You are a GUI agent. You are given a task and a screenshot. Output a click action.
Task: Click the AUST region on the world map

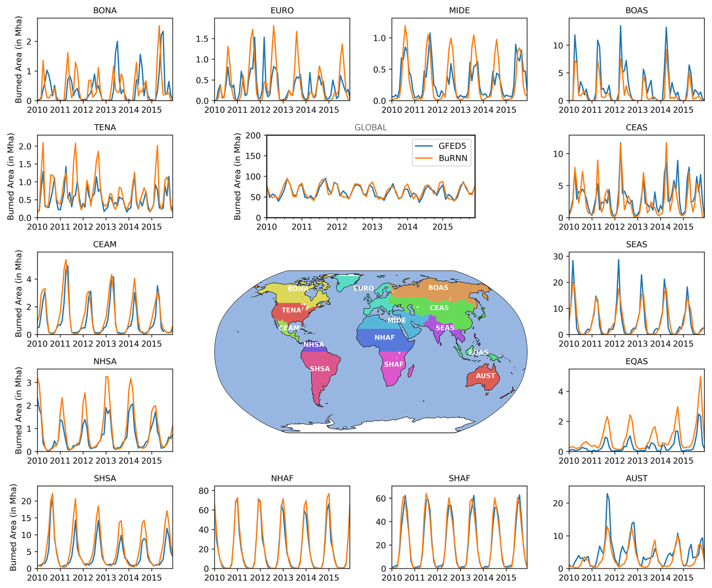pyautogui.click(x=485, y=376)
